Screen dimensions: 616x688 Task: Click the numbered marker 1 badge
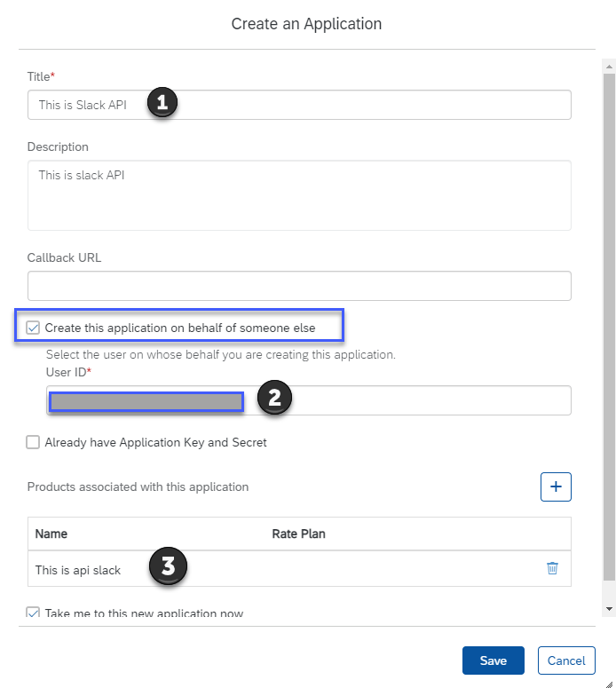point(161,104)
